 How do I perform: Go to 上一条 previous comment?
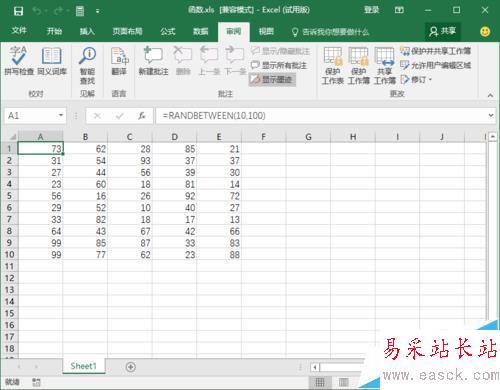click(209, 61)
